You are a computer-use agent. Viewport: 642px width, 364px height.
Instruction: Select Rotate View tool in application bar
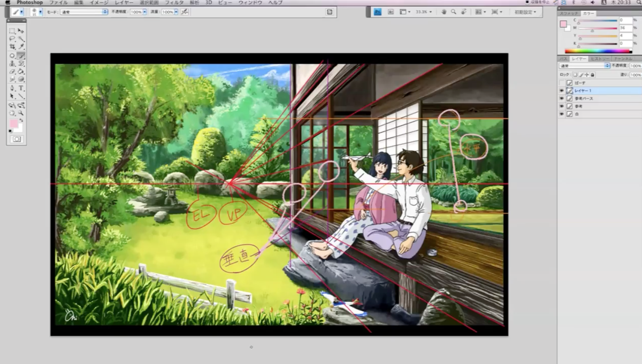(463, 12)
